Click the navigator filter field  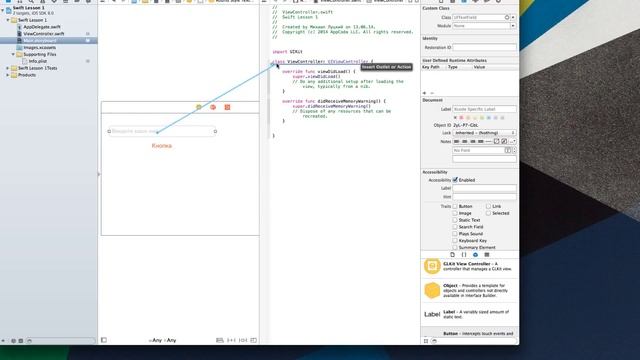click(60, 340)
